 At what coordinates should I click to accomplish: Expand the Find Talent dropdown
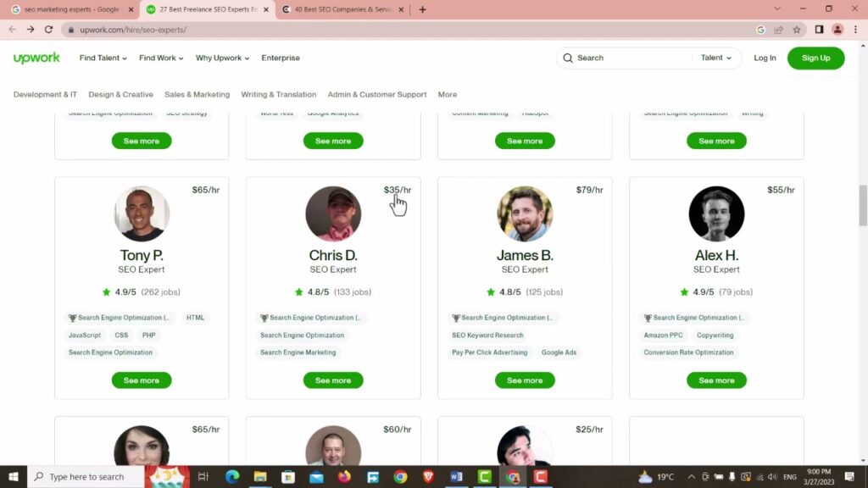[103, 58]
